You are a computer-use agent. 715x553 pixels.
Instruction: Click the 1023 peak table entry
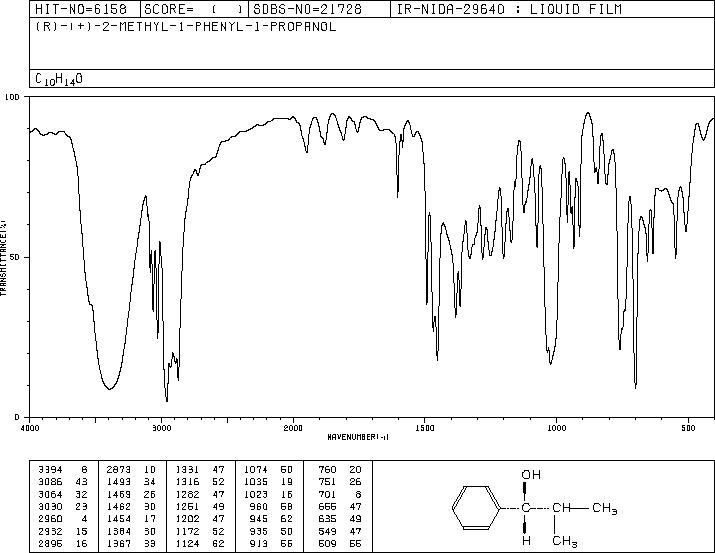coord(269,494)
